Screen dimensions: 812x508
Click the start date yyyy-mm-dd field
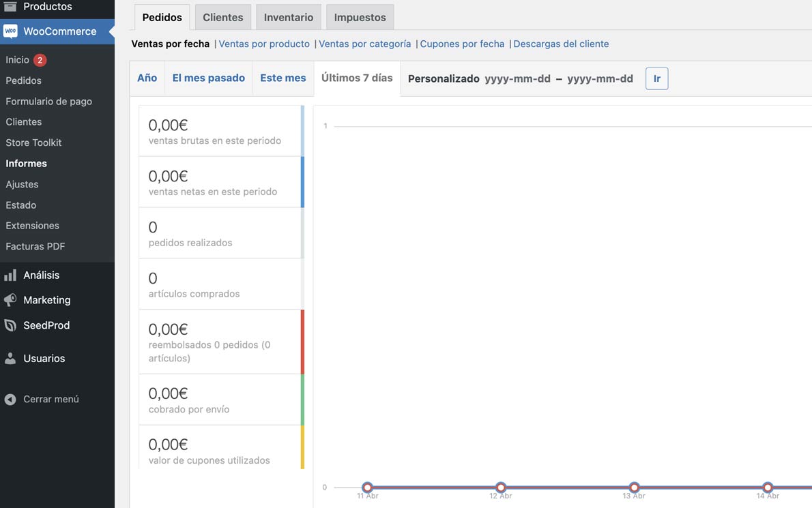(x=517, y=79)
